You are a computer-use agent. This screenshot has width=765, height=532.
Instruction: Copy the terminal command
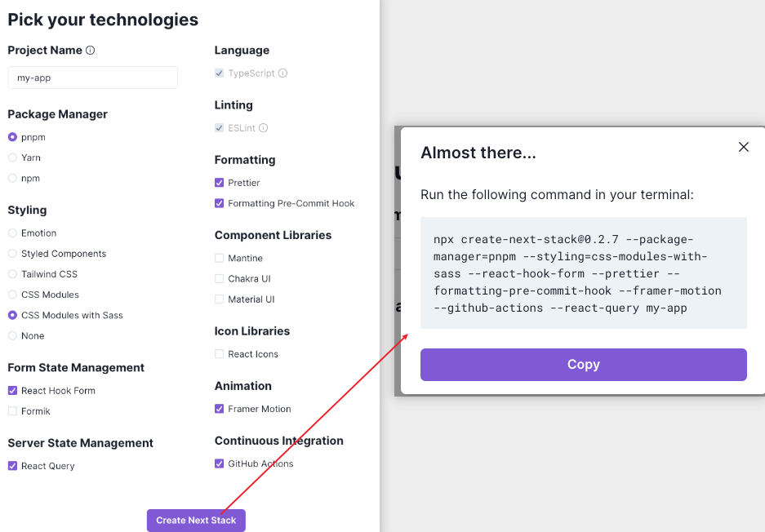coord(584,364)
